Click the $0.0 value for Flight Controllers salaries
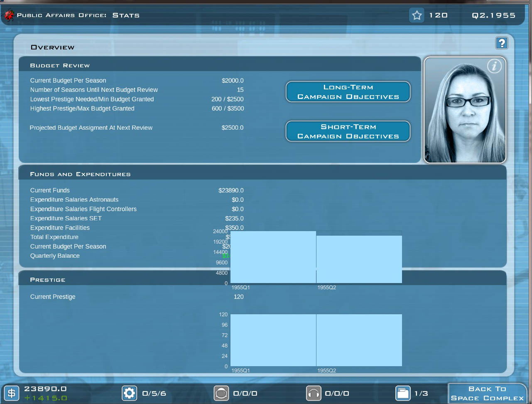The image size is (532, 404). point(238,209)
